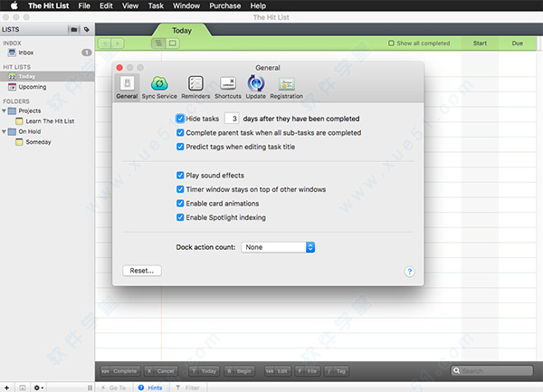Click the Apple menu icon

(14, 5)
